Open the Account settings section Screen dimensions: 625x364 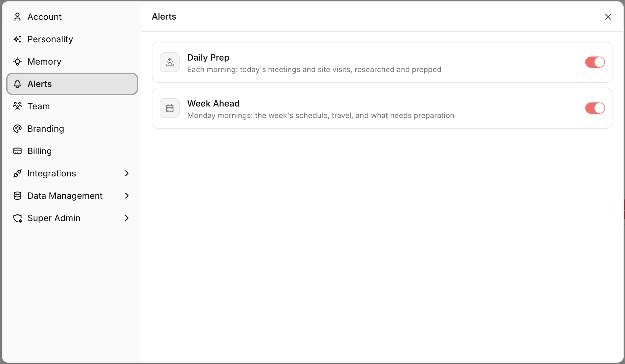[72, 17]
